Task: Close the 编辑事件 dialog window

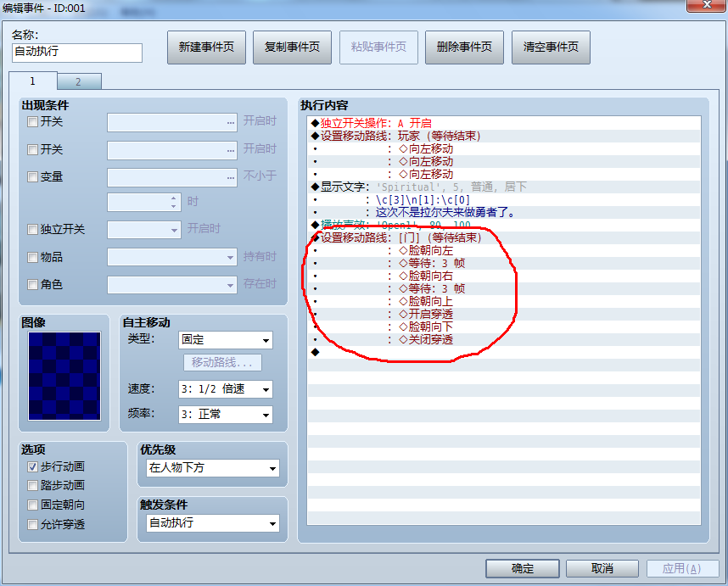Action: click(707, 4)
